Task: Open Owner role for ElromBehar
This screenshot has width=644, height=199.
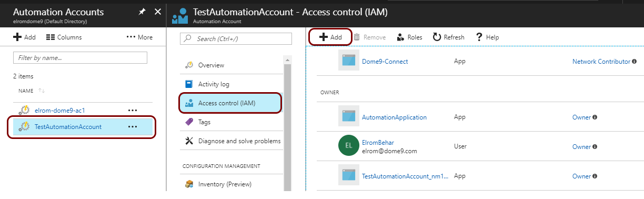Action: pos(581,147)
